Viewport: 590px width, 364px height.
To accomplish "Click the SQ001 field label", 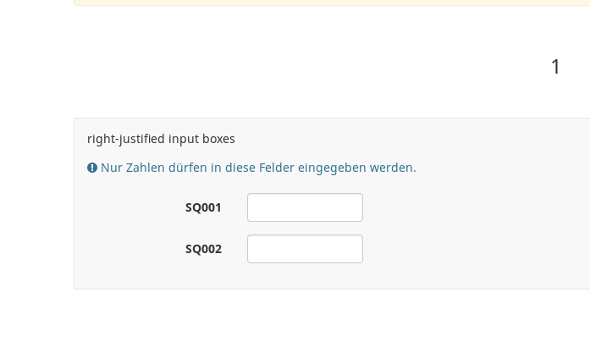I will coord(203,207).
